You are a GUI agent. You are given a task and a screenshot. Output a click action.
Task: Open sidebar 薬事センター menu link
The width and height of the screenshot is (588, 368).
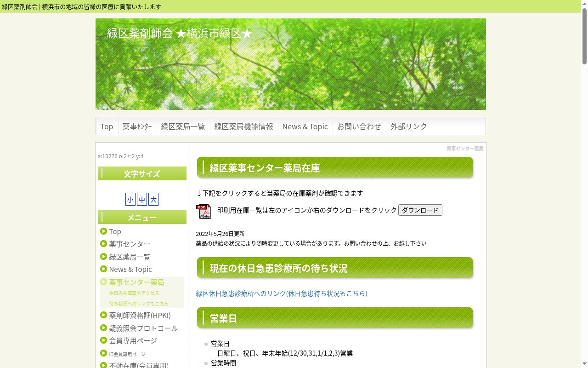pyautogui.click(x=130, y=244)
